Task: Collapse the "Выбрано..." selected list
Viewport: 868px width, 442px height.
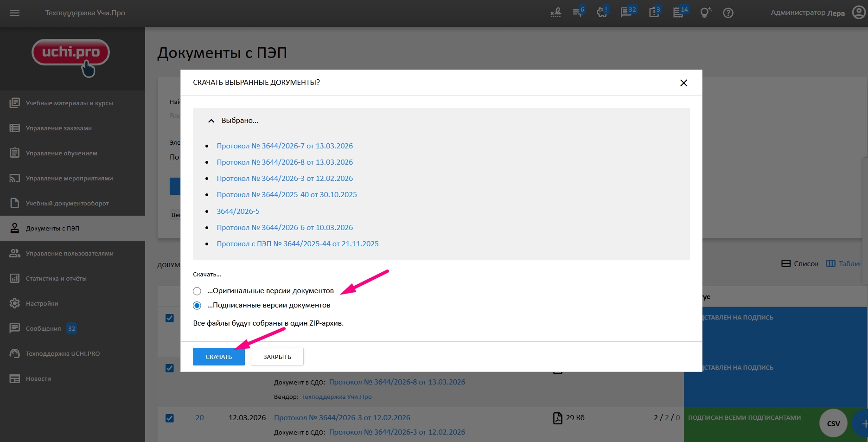Action: tap(211, 121)
